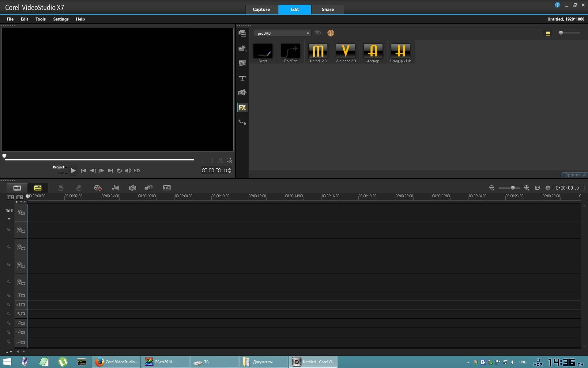Viewport: 588px width, 368px height.
Task: Click the library thumbnail size slider
Action: (561, 33)
